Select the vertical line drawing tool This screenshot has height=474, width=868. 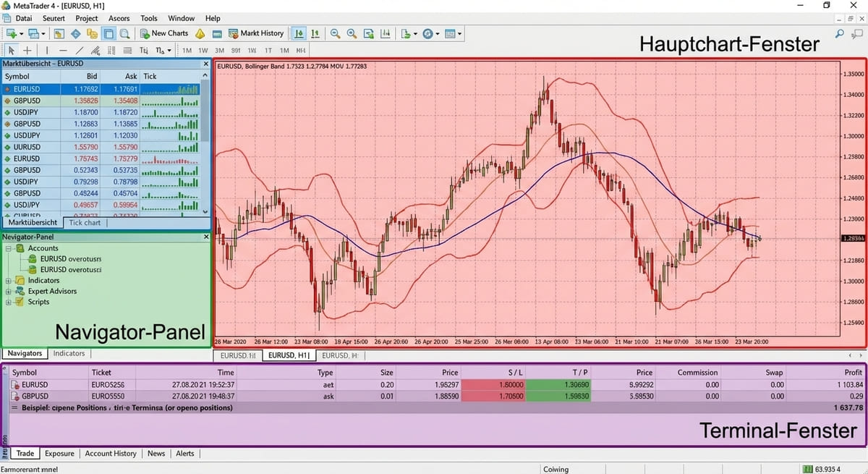pyautogui.click(x=47, y=50)
